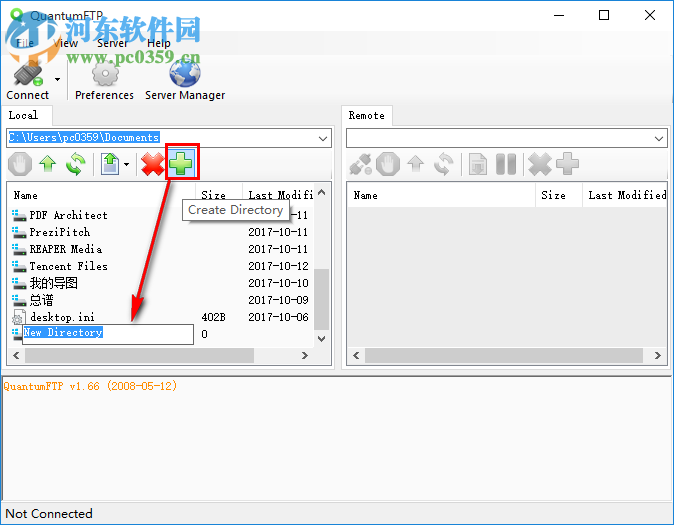This screenshot has width=674, height=525.
Task: Click the local upload file icon
Action: pos(110,164)
